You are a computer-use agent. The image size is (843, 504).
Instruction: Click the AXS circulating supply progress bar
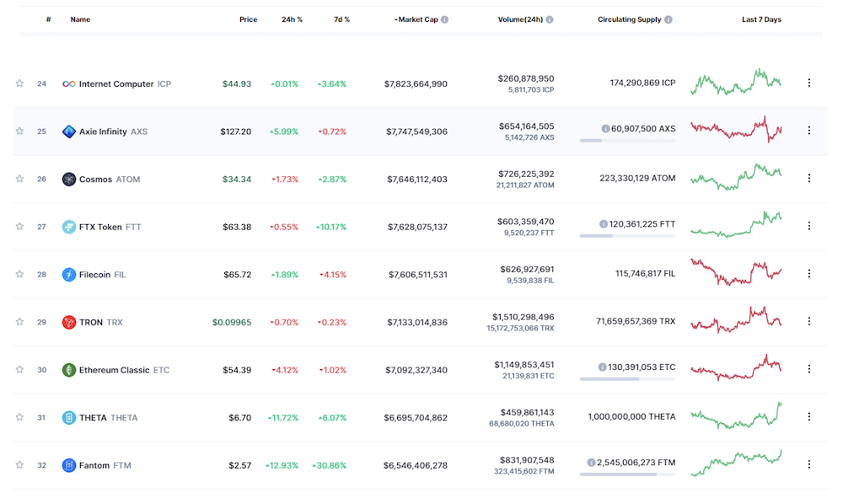(x=627, y=141)
